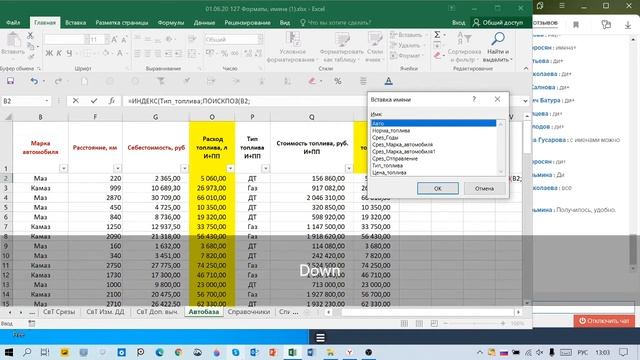
Task: Click Enter formula checkmark icon
Action: click(x=94, y=100)
